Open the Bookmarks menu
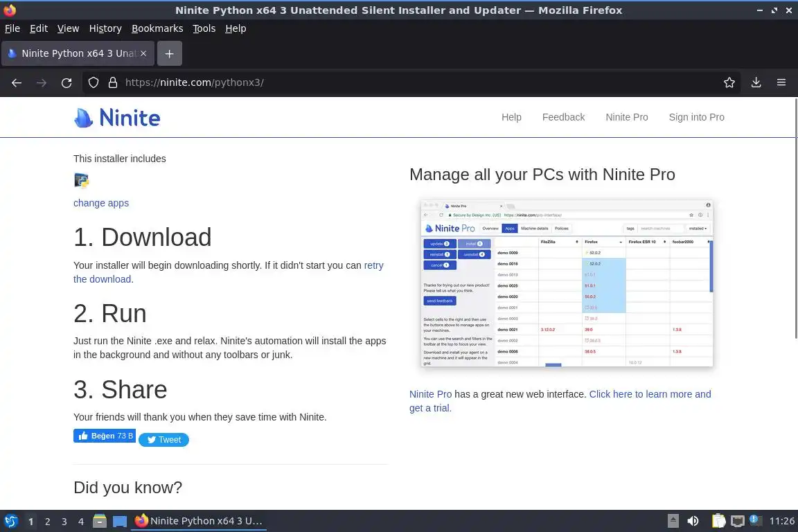This screenshot has height=532, width=798. [x=157, y=28]
